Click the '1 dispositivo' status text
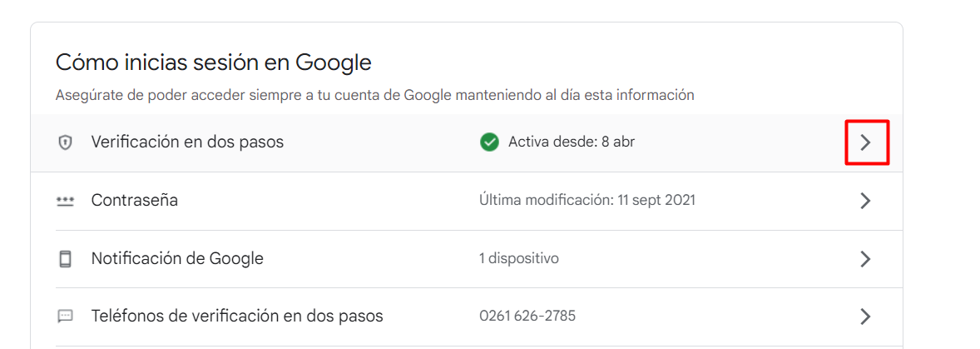 point(519,259)
